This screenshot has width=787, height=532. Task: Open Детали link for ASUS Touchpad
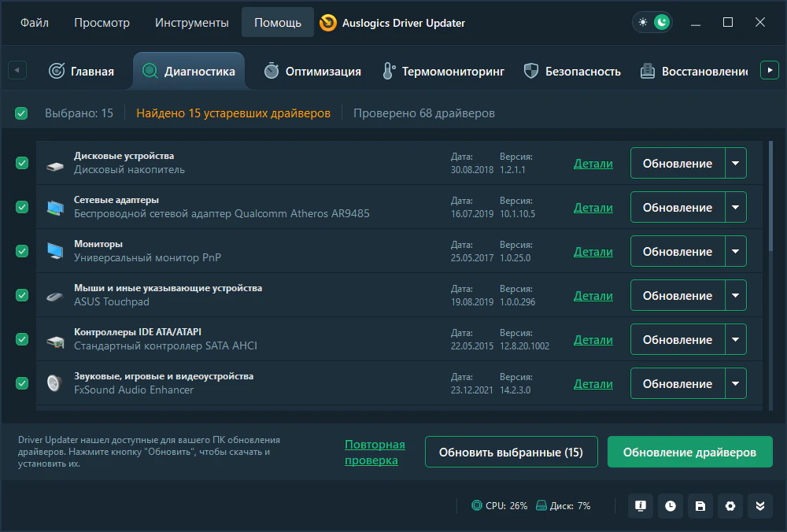click(593, 296)
